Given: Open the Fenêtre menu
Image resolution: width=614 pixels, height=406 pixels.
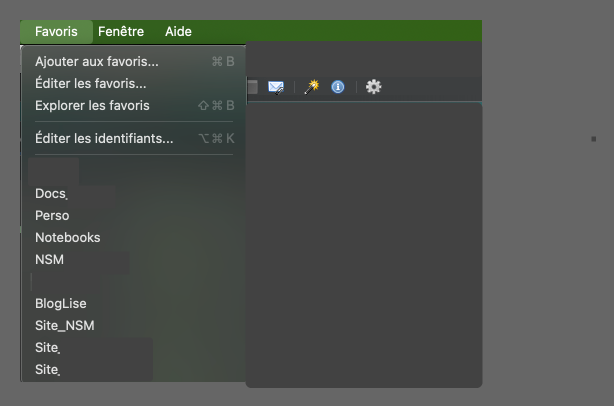Looking at the screenshot, I should [x=121, y=31].
